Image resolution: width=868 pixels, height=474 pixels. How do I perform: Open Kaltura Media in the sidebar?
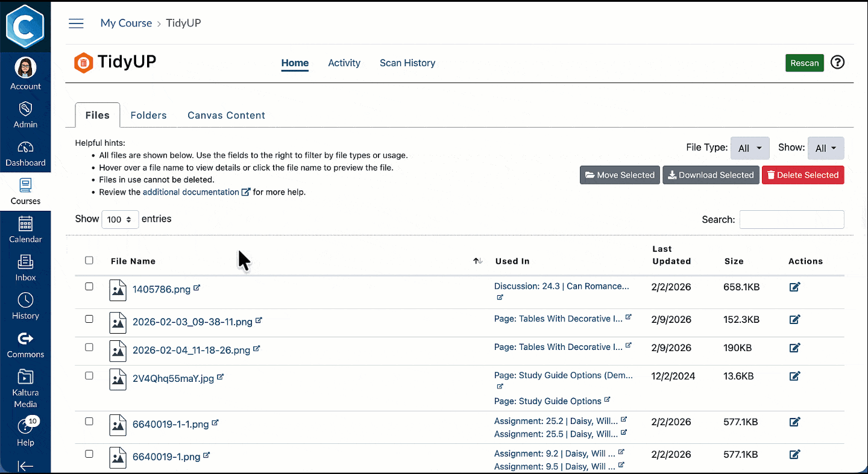tap(25, 388)
